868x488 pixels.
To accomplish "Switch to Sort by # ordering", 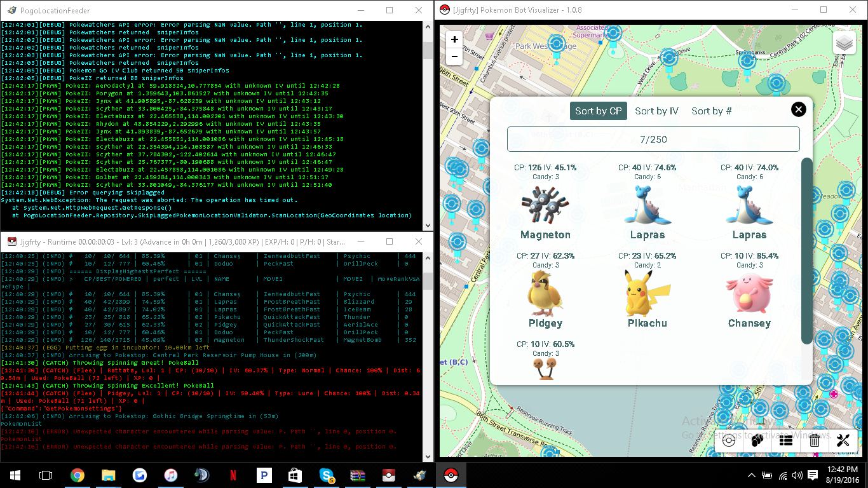I will (712, 111).
